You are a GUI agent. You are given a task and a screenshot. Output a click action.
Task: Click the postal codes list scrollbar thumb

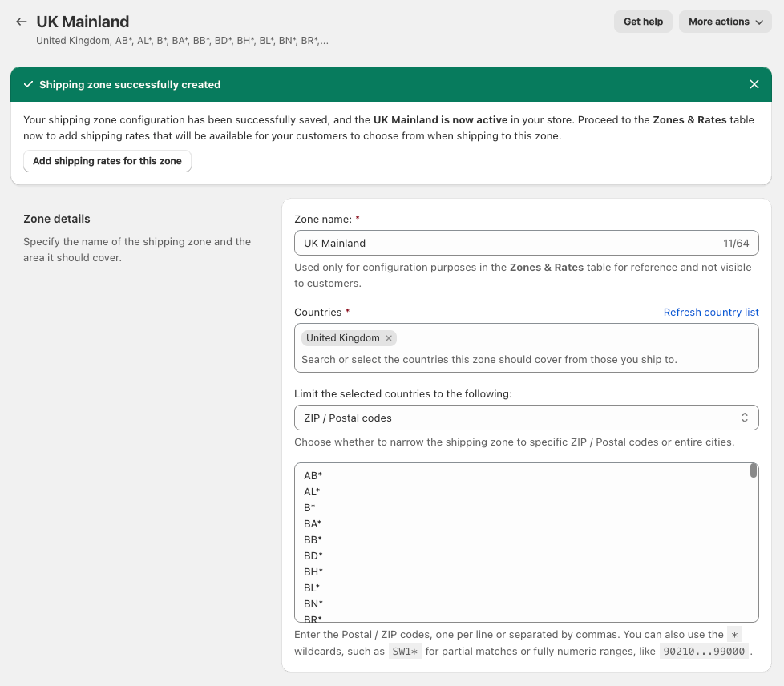[x=753, y=470]
